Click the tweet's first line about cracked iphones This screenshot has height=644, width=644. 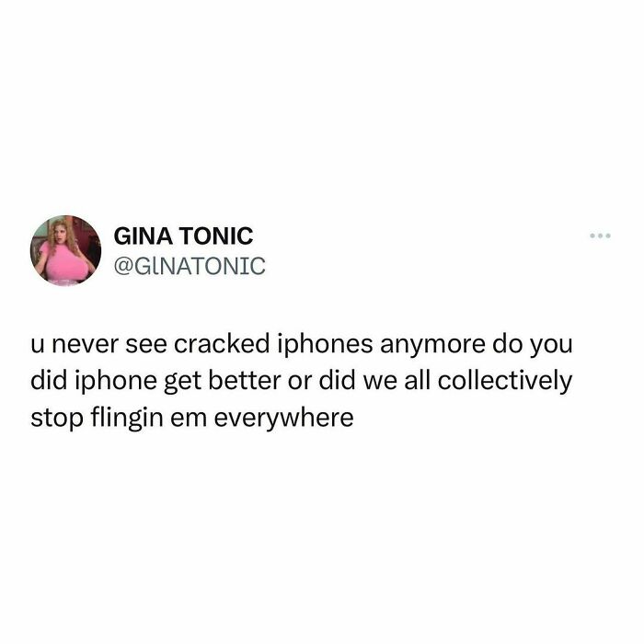coord(301,344)
